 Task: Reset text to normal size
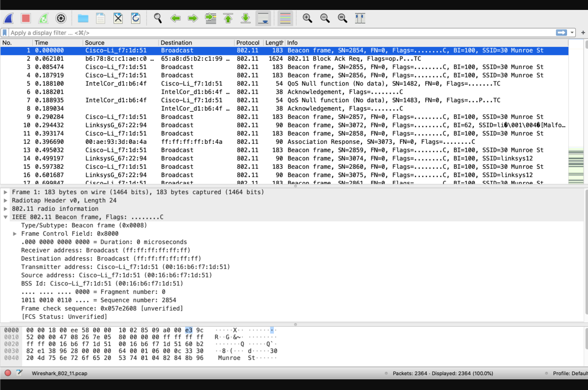(342, 18)
